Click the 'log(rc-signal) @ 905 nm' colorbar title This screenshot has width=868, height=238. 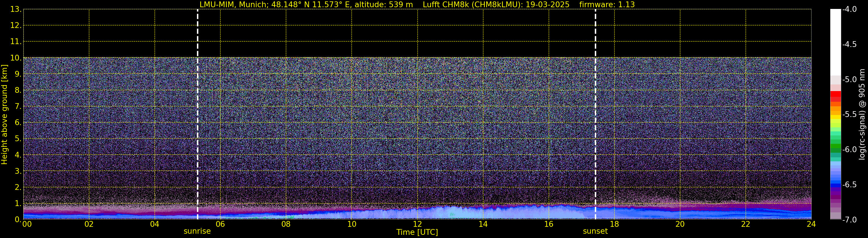click(x=862, y=114)
